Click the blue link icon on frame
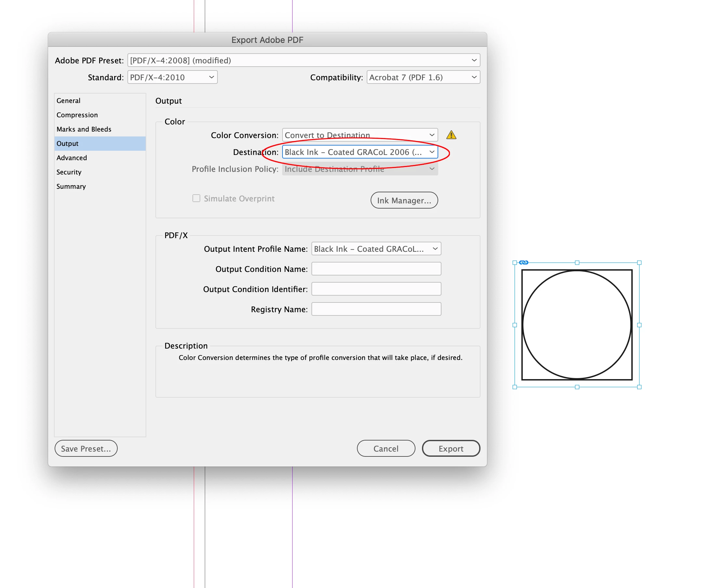 click(523, 262)
